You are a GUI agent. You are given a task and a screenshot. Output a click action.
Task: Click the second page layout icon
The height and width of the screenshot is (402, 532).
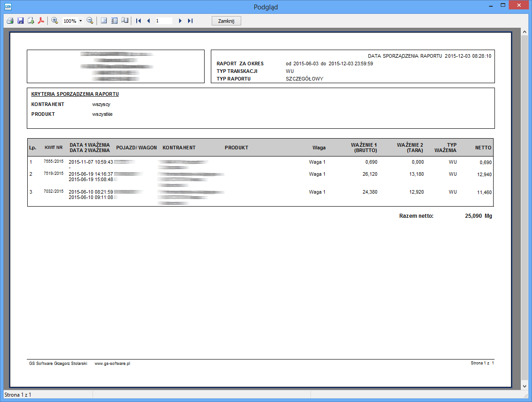click(114, 21)
